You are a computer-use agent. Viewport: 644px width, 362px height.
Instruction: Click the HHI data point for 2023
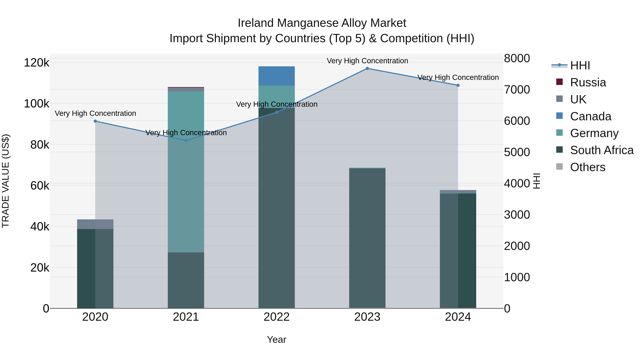pos(367,68)
